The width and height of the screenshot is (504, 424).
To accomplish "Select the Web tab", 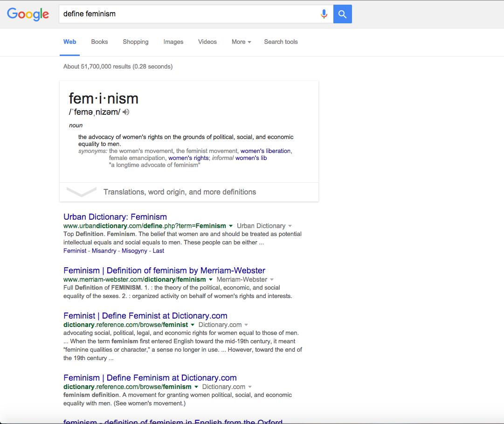I will [x=70, y=42].
